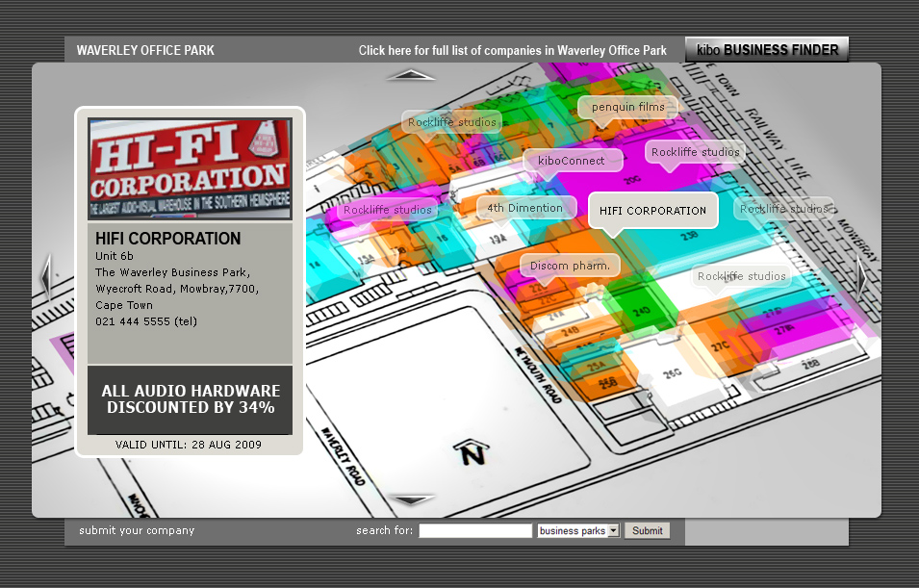Select the topmost Rockliffe studios label
Image resolution: width=919 pixels, height=588 pixels.
[451, 122]
